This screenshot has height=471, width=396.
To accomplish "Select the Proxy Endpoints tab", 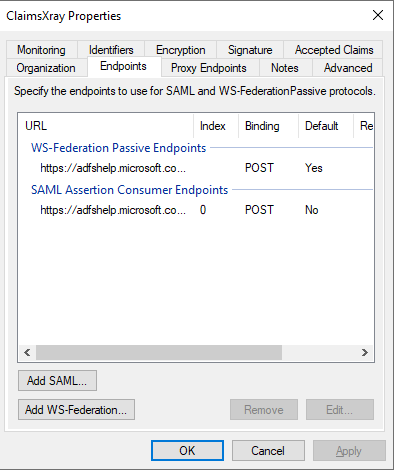I will point(209,68).
